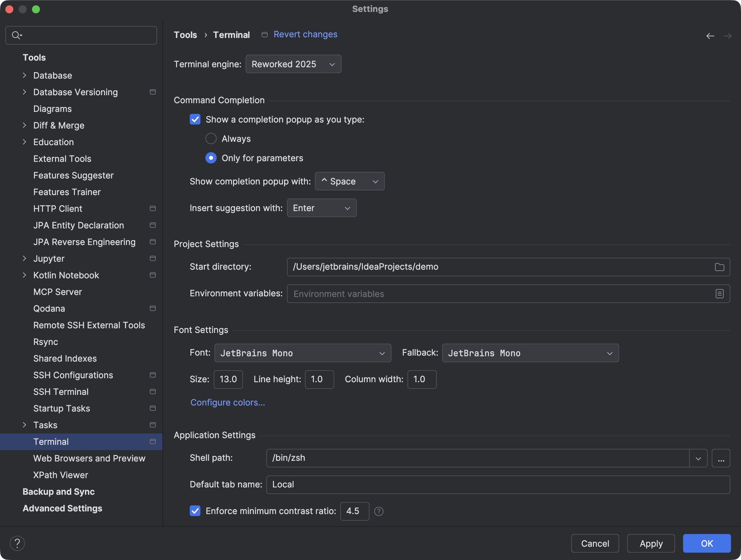
Task: Uncheck Show a completion popup as you type
Action: click(195, 119)
